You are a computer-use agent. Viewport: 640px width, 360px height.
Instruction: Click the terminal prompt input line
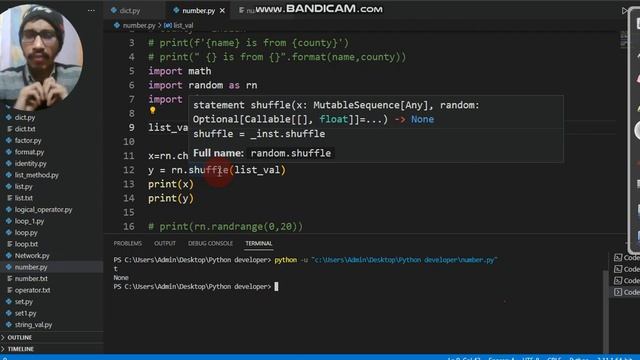click(196, 287)
